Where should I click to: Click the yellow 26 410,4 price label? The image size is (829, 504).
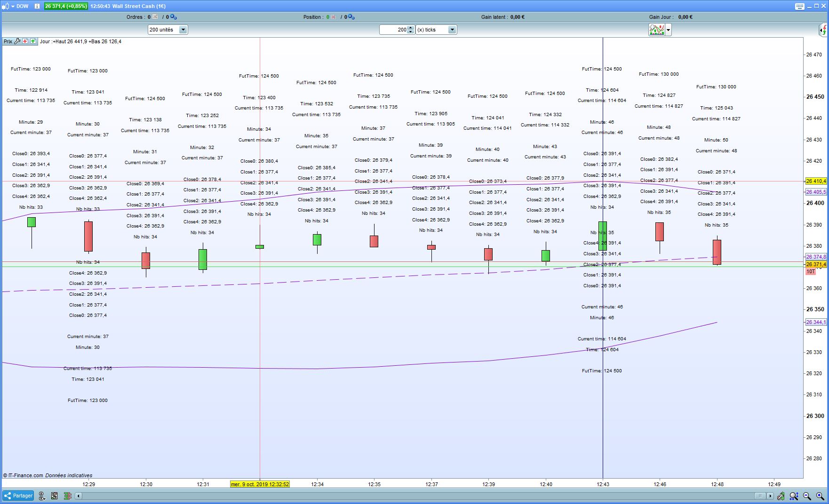[816, 181]
